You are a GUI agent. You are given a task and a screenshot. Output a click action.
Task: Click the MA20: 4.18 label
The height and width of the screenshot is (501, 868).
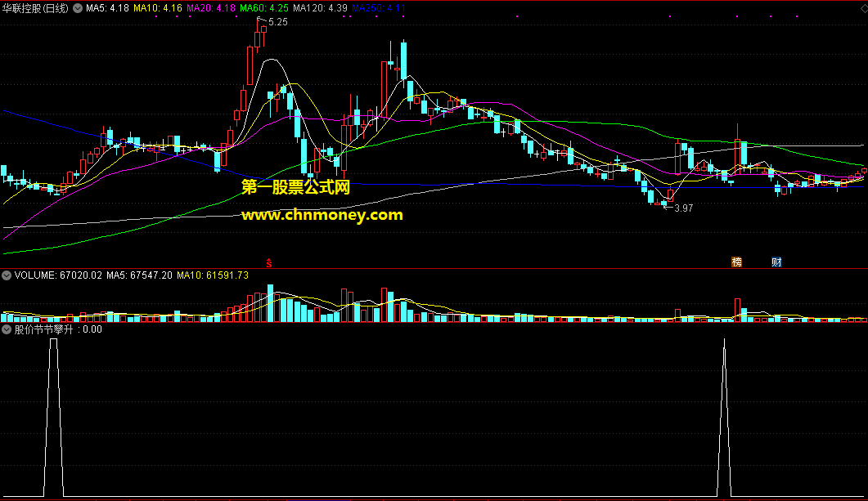211,8
